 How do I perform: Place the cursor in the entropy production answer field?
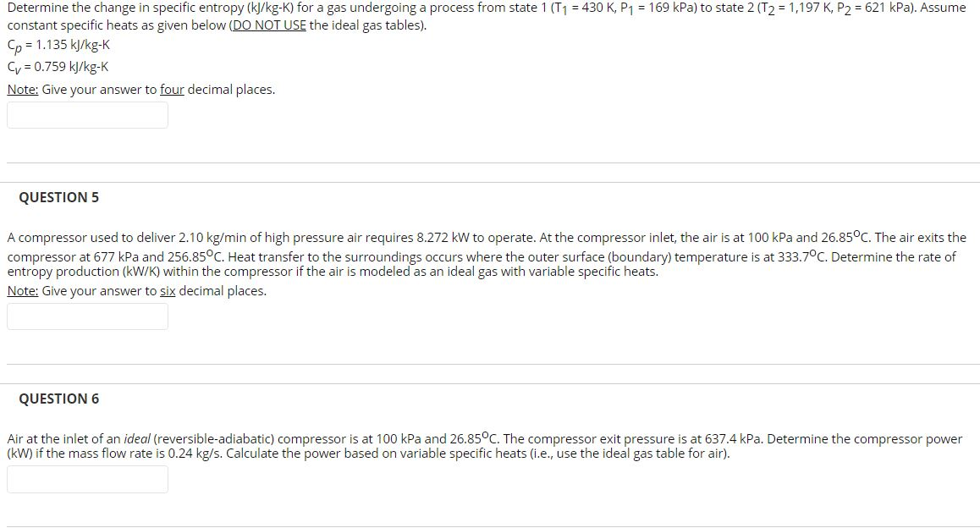click(87, 316)
